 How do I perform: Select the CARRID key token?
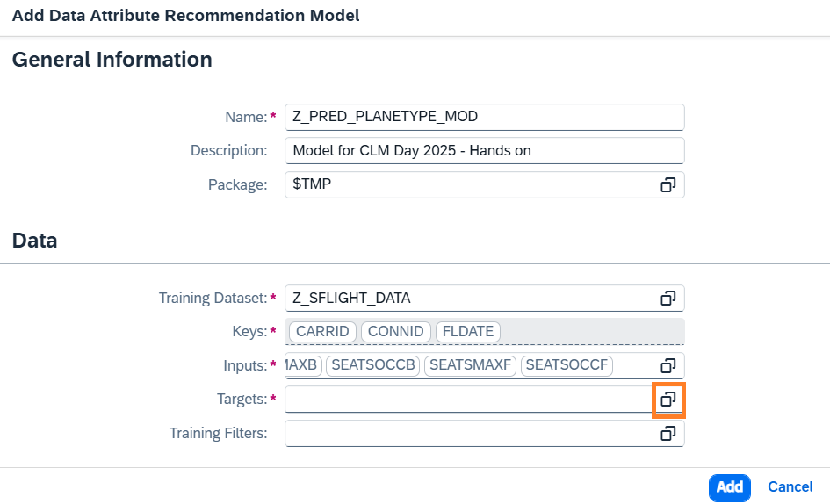(x=322, y=332)
